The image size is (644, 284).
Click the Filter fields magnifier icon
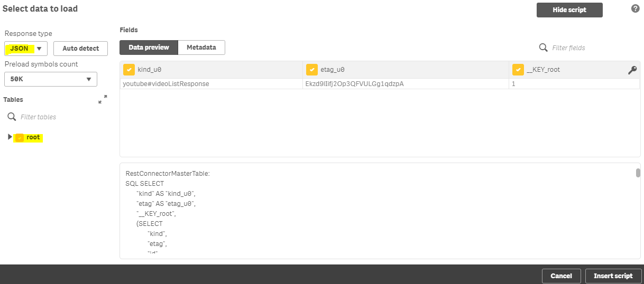[543, 48]
